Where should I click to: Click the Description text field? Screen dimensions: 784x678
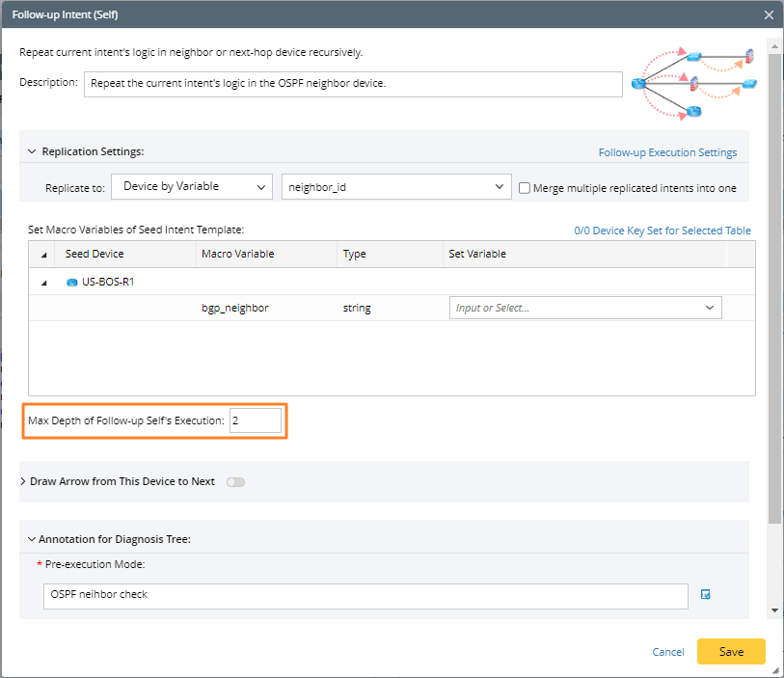pos(353,84)
